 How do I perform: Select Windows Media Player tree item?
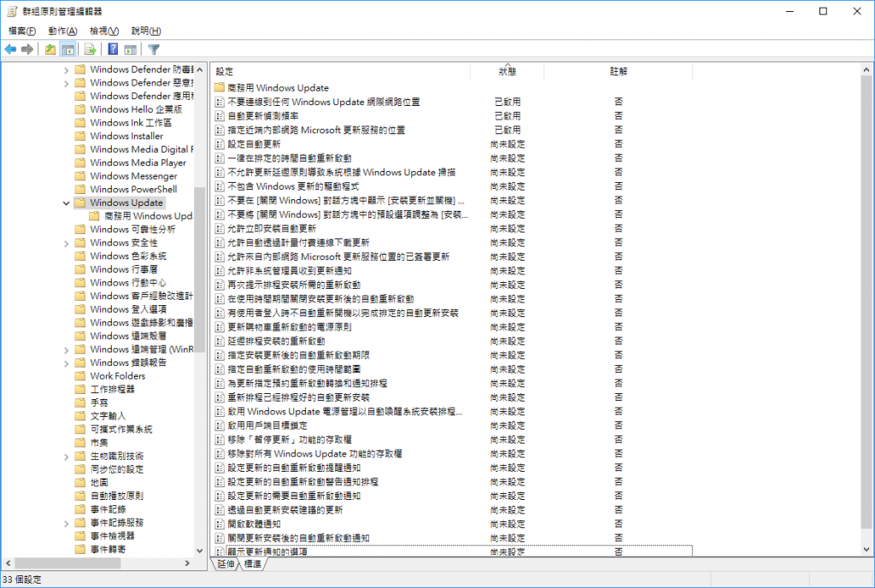pyautogui.click(x=138, y=162)
